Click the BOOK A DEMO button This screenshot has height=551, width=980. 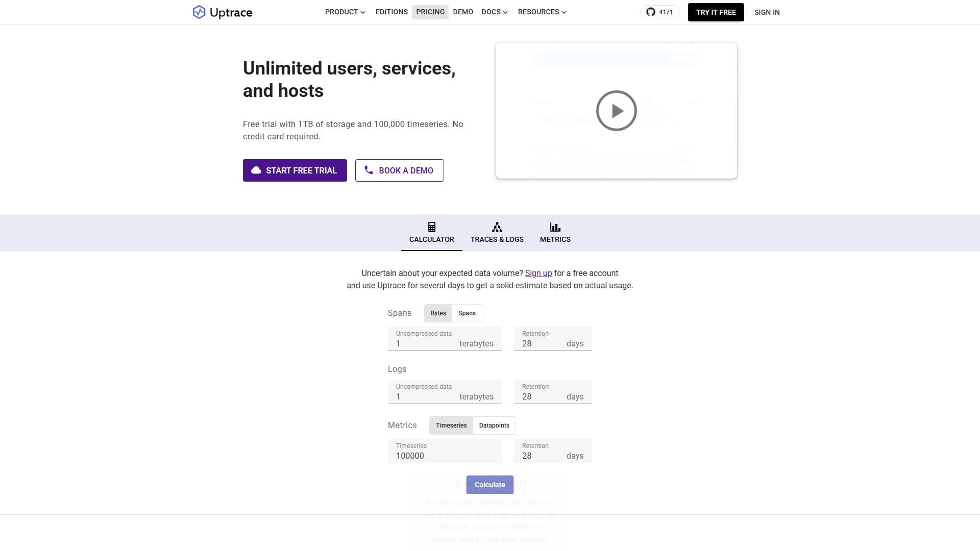click(x=399, y=170)
